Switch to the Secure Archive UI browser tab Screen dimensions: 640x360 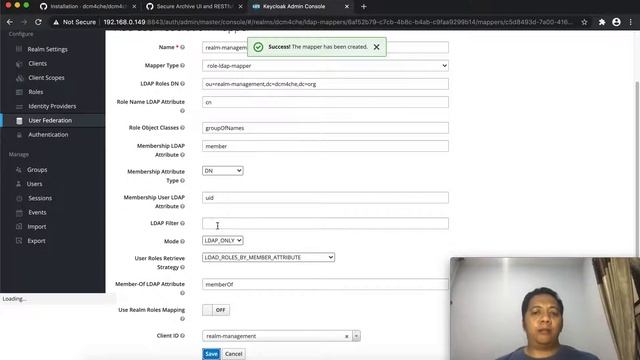[x=194, y=7]
